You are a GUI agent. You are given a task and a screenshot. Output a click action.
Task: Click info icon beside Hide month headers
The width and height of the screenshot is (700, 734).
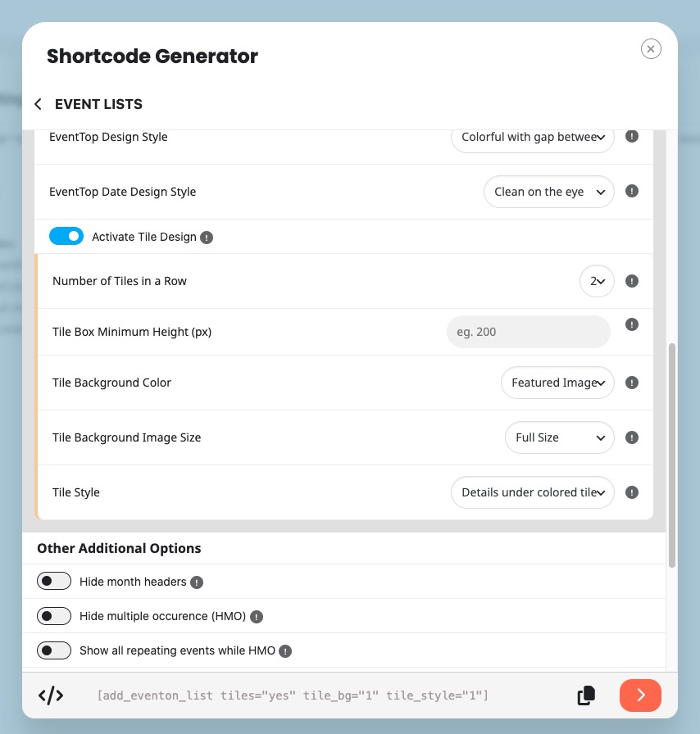coord(197,582)
